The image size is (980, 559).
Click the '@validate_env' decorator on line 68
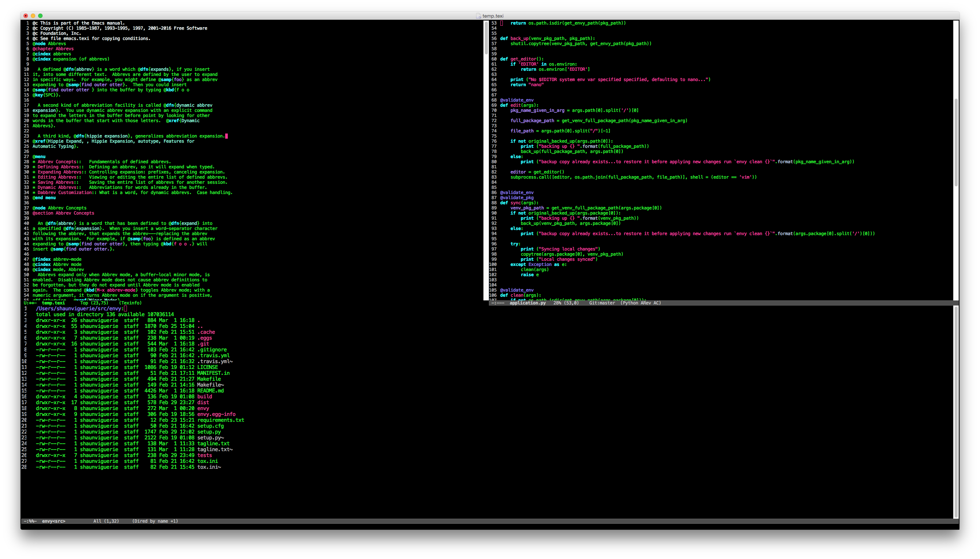[x=517, y=100]
